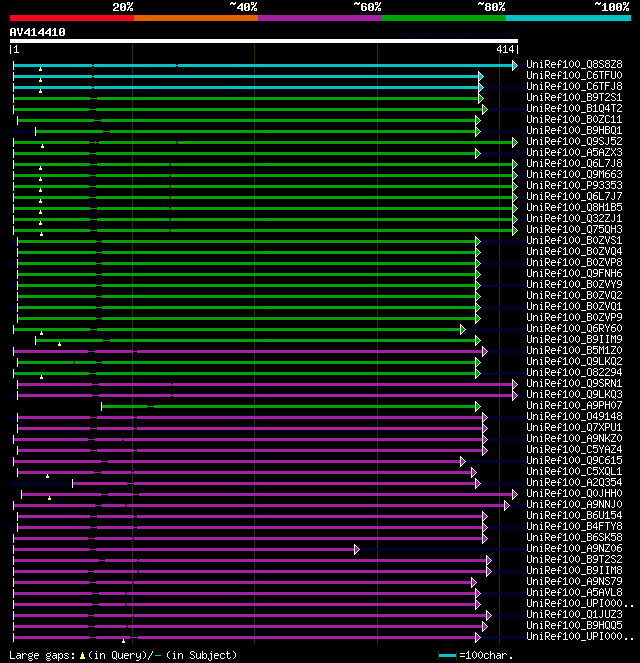The image size is (640, 663).
Task: Select the UniRef100_Q9LKQ2 entry
Action: click(x=574, y=361)
